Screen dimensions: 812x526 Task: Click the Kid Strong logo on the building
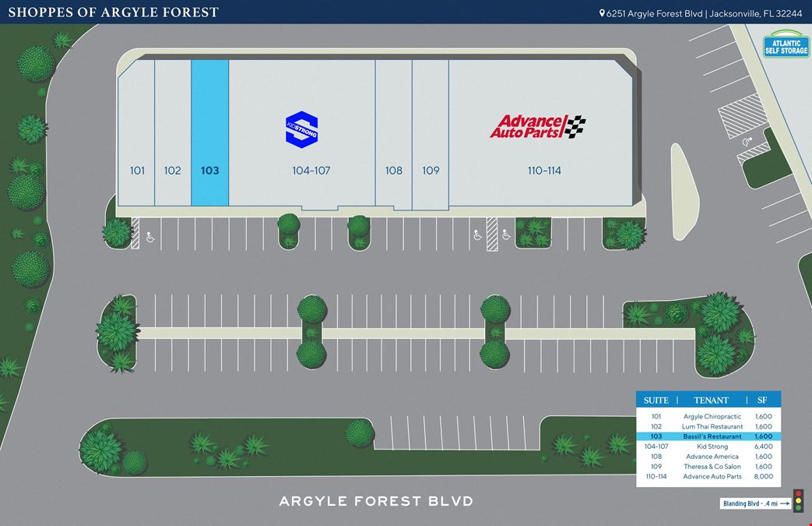tap(301, 129)
